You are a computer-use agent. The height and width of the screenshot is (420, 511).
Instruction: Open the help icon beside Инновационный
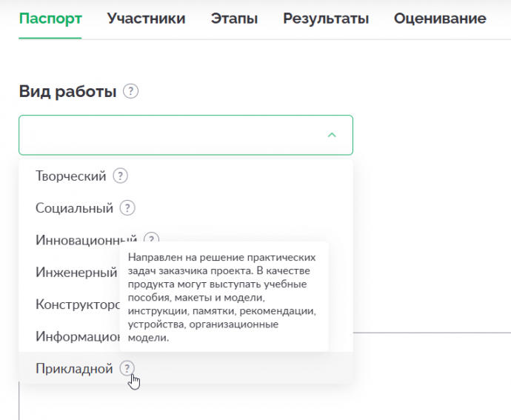tap(151, 239)
